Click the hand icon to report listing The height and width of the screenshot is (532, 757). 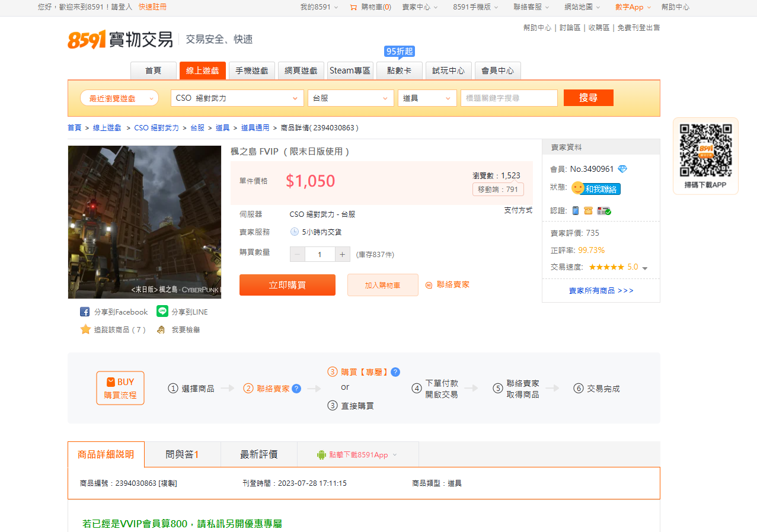pos(161,329)
